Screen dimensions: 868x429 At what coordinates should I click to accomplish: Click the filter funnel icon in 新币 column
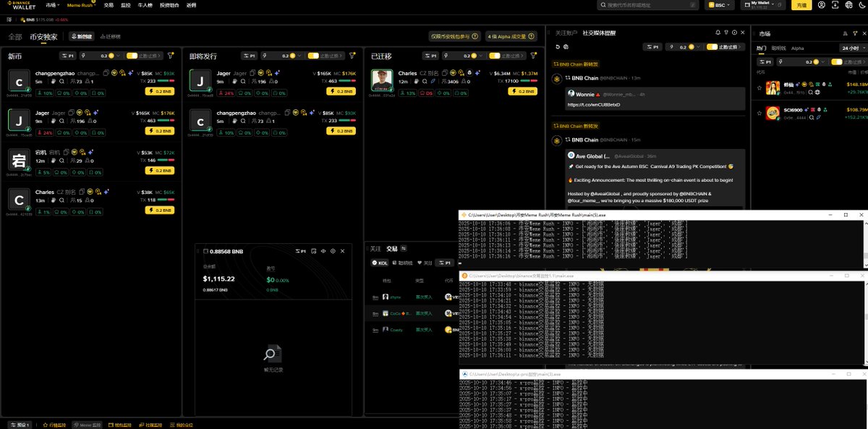pos(171,55)
